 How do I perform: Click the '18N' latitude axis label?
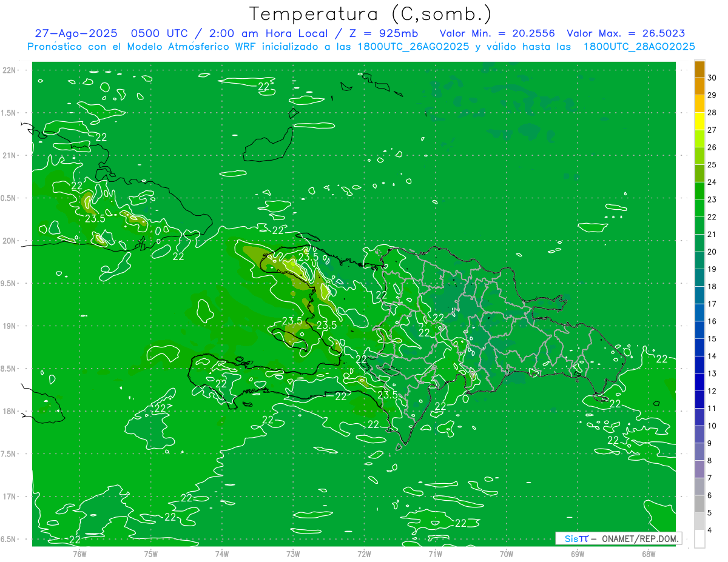click(x=10, y=411)
